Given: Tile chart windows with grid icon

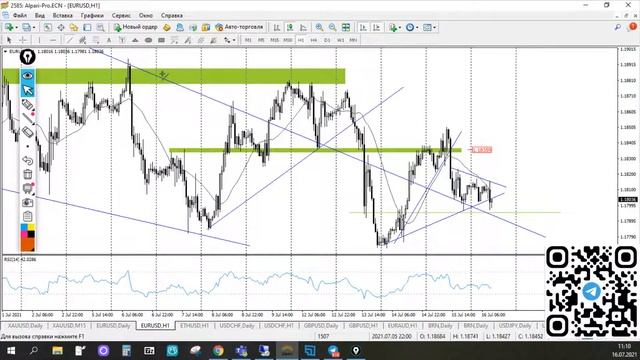Looking at the screenshot, I should pos(346,27).
